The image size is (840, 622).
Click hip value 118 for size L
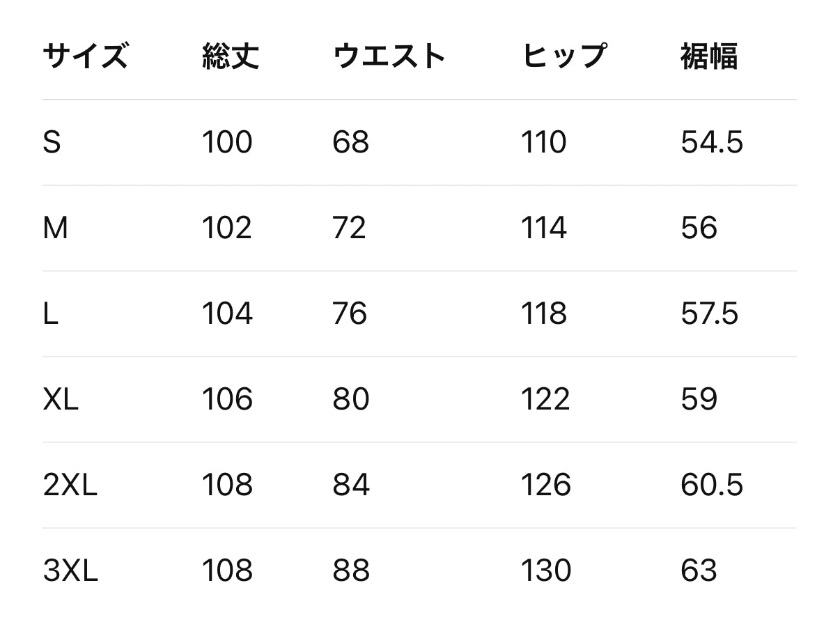(544, 314)
